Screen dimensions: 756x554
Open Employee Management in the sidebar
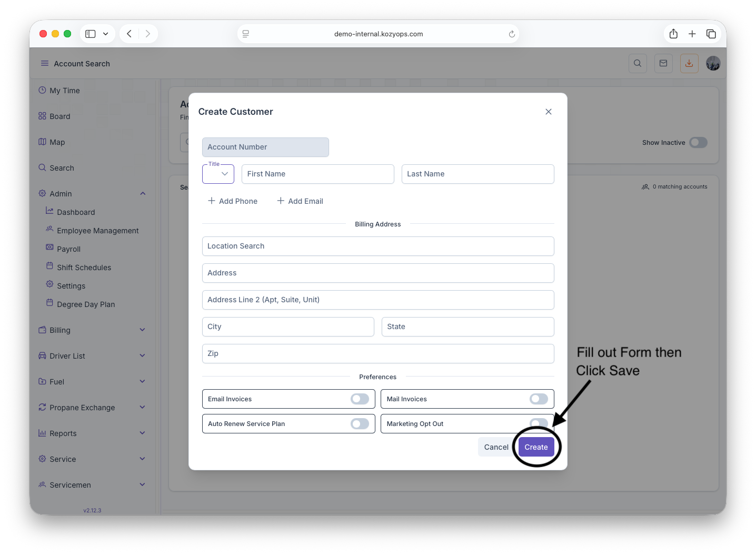[97, 231]
